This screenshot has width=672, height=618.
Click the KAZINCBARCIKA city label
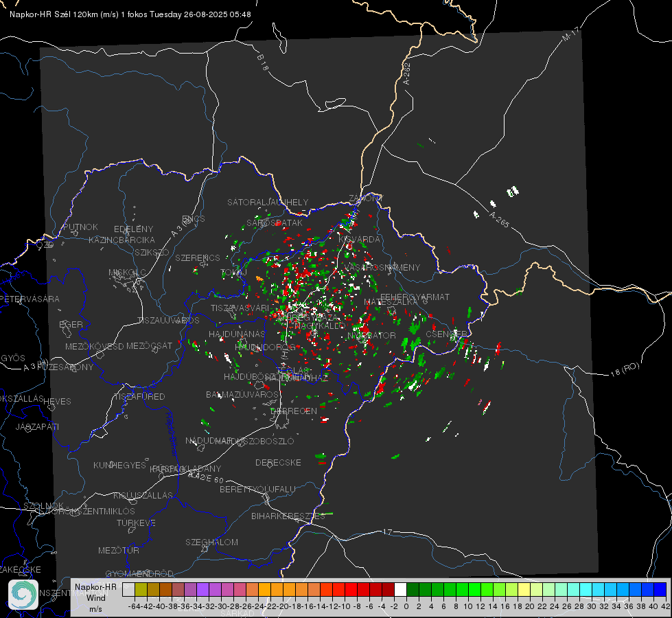[x=121, y=240]
